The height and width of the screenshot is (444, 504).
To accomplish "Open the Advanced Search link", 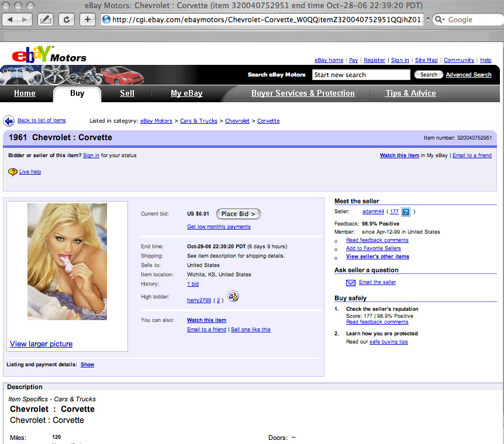I will (x=468, y=75).
